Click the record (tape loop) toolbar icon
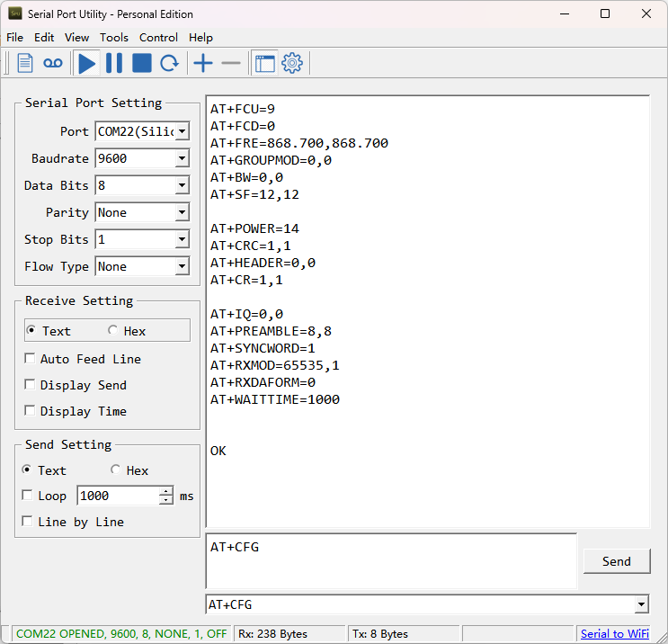The height and width of the screenshot is (644, 668). pos(53,64)
